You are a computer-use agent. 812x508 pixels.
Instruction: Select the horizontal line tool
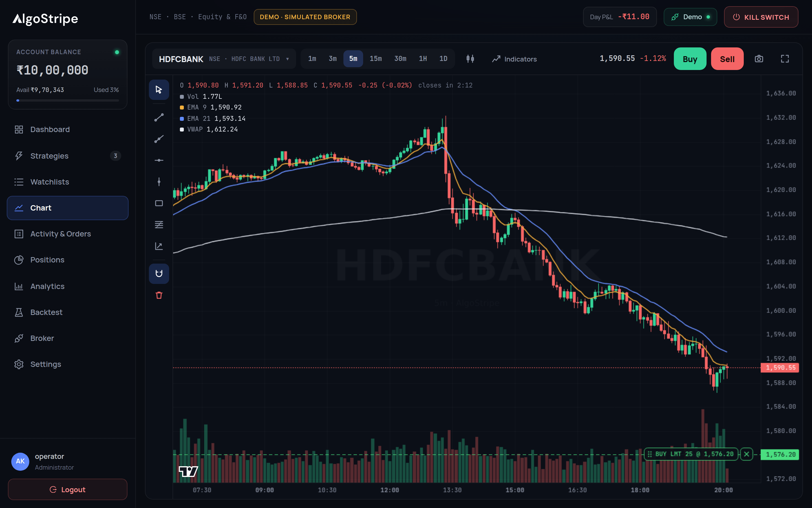(x=159, y=160)
